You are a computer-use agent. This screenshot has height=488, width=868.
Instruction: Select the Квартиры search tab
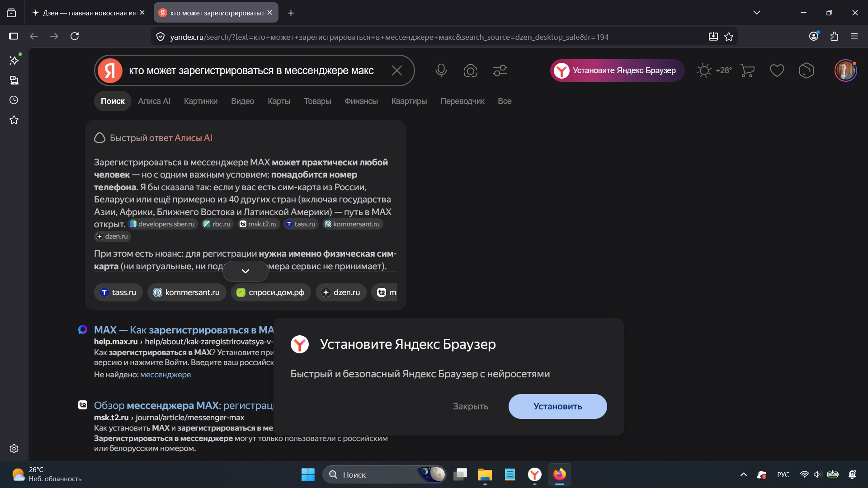(x=409, y=101)
